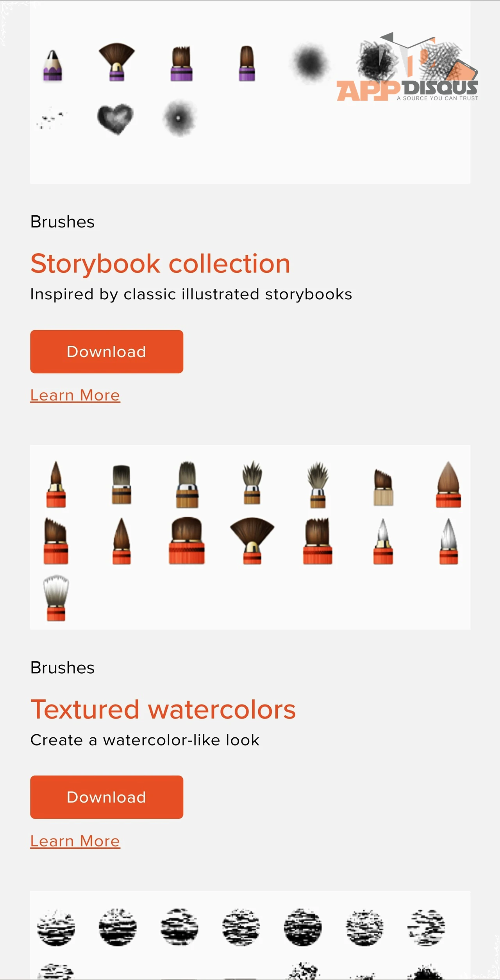Viewport: 500px width, 980px height.
Task: Click the Storybook collection heading
Action: pos(160,264)
